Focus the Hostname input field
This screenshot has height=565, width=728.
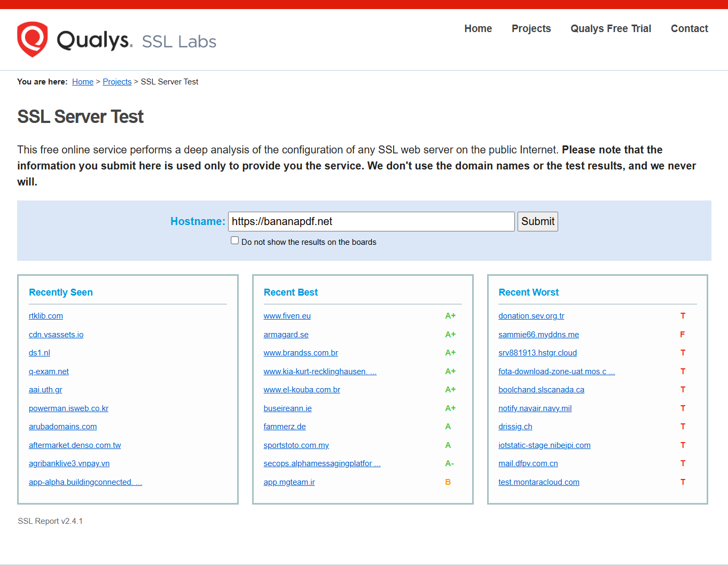(x=371, y=222)
